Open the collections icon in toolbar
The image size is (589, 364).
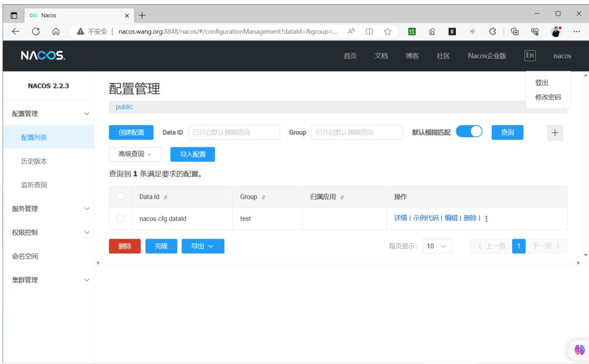click(x=515, y=32)
